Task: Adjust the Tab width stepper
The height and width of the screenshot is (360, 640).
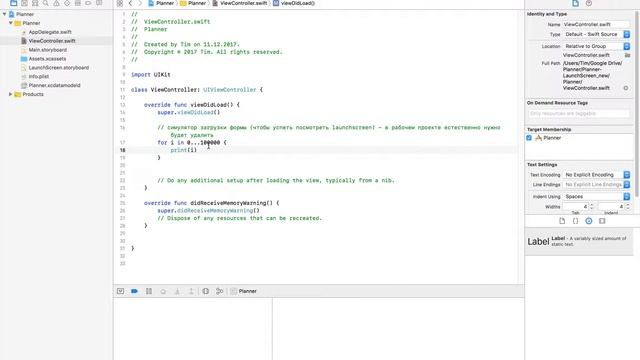Action: (x=592, y=207)
